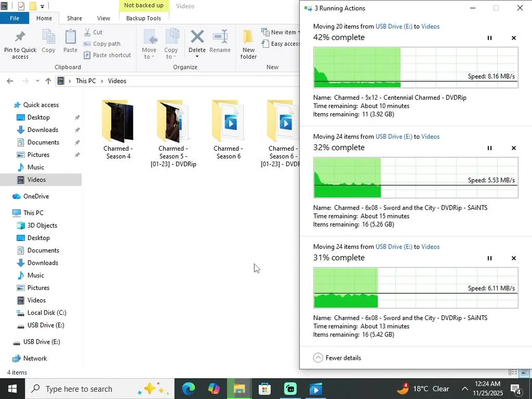Click the taskbar clock and date
This screenshot has width=532, height=399.
488,389
